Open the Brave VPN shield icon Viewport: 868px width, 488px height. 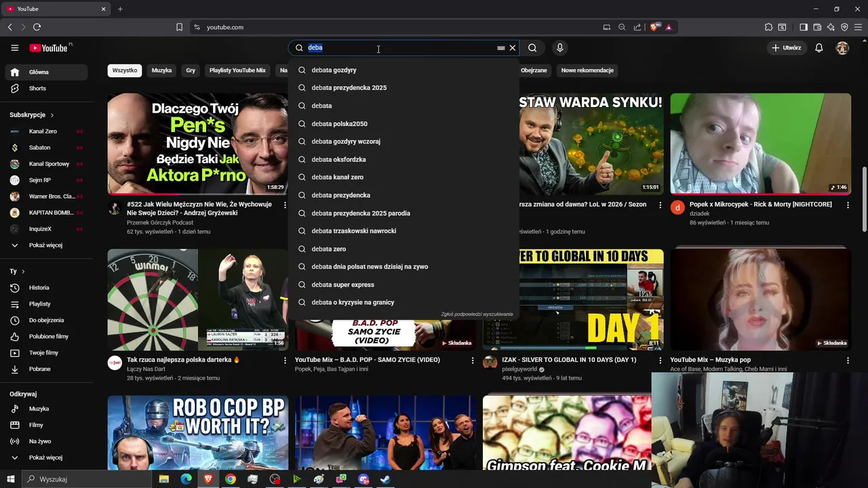coord(844,27)
